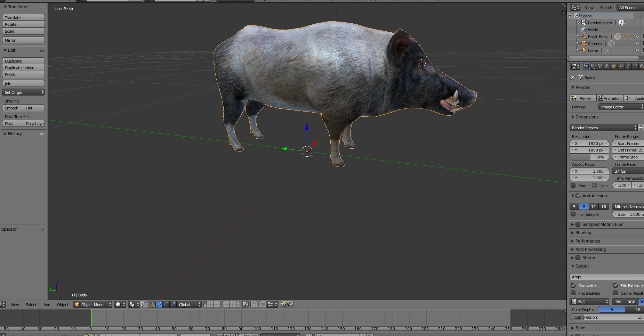Open the Object Data triangle tab

[x=635, y=66]
